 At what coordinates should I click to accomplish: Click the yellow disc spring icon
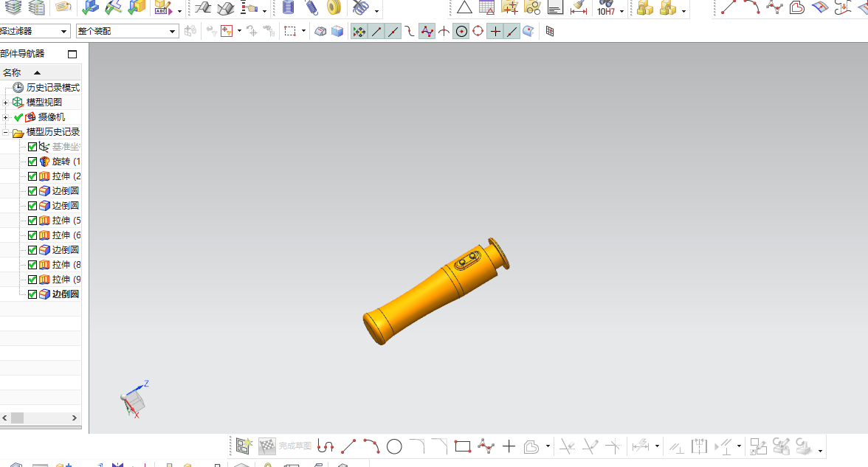pos(334,7)
